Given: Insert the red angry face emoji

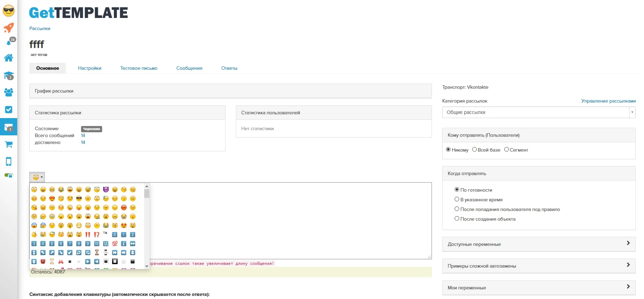Looking at the screenshot, I should 124,208.
